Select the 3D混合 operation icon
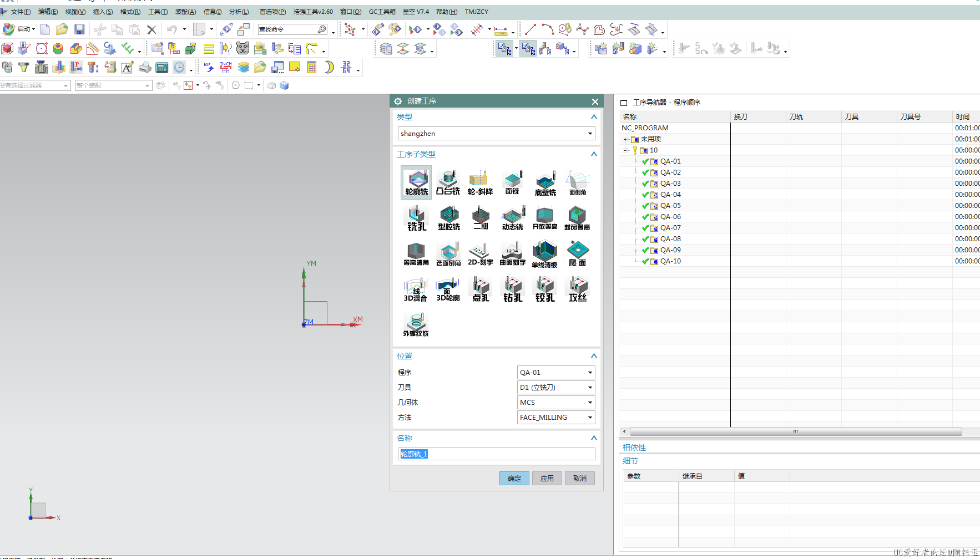Screen dimensions: 980x559 point(415,289)
